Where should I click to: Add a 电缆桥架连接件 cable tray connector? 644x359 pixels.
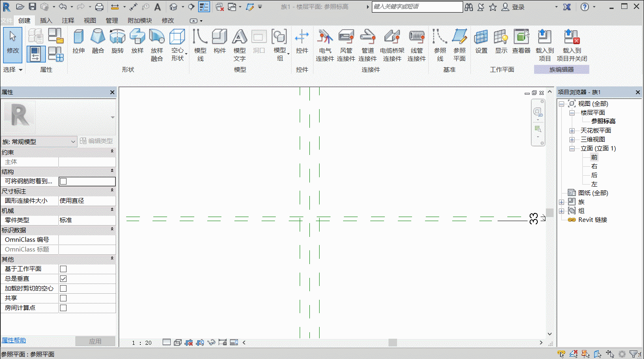(x=392, y=45)
